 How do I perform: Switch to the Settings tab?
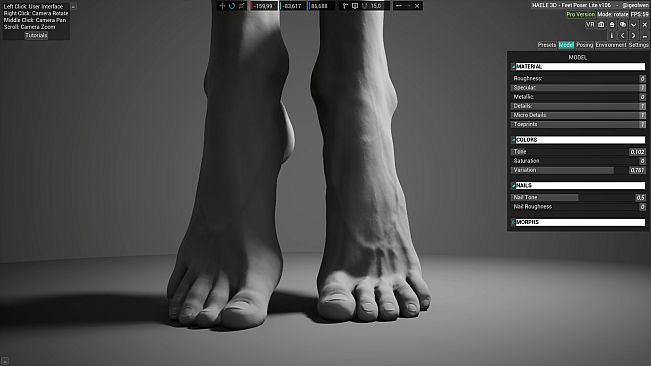(x=638, y=45)
